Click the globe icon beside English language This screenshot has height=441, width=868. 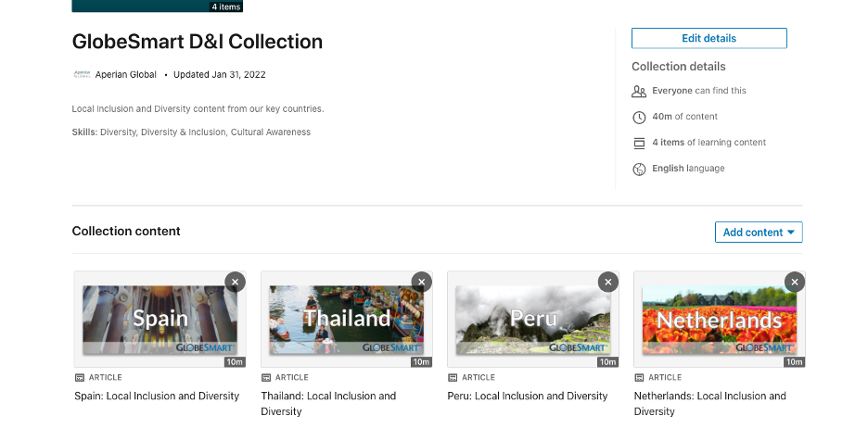(x=639, y=170)
